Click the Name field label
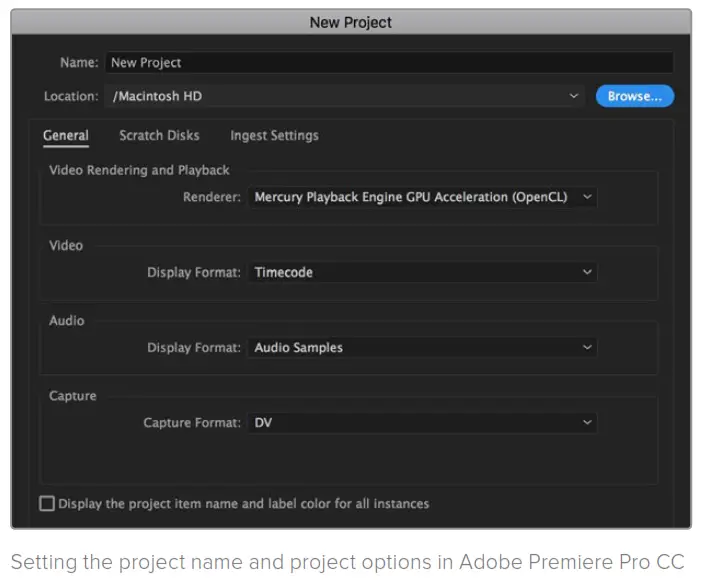Image resolution: width=701 pixels, height=580 pixels. (x=79, y=62)
